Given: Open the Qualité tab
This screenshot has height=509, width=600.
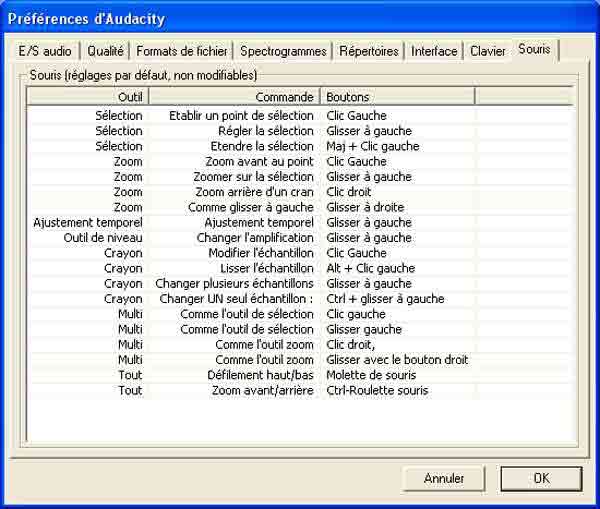Looking at the screenshot, I should coord(105,51).
